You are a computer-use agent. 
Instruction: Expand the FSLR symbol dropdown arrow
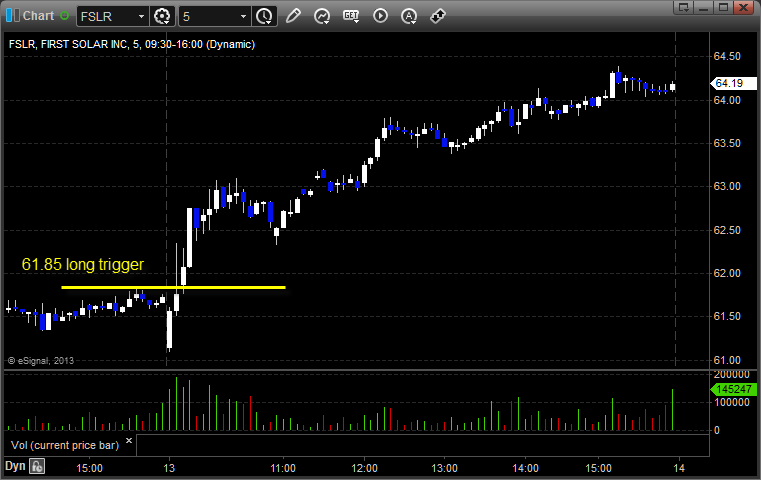141,17
